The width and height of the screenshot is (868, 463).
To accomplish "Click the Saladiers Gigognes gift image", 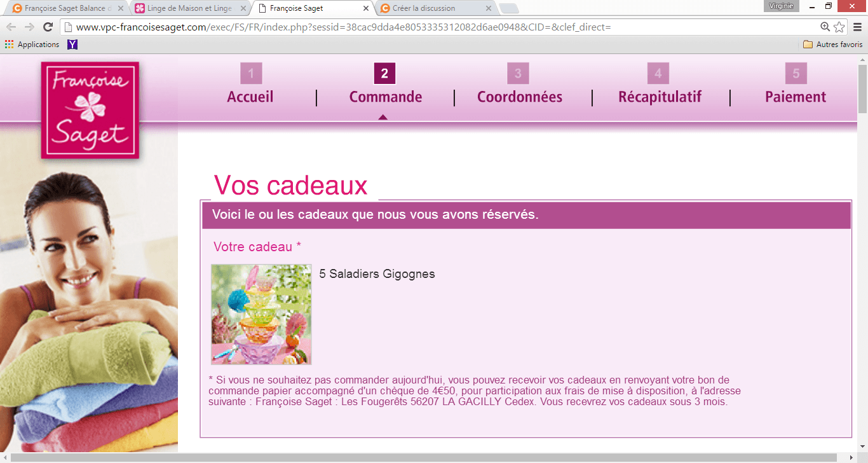I will 261,314.
